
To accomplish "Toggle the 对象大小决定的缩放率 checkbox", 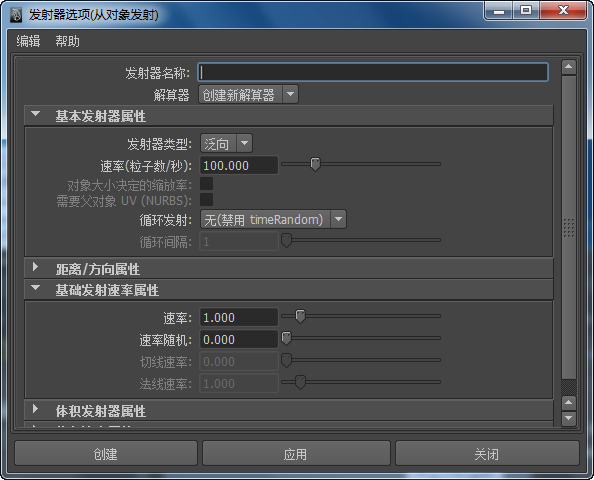I will coord(206,184).
